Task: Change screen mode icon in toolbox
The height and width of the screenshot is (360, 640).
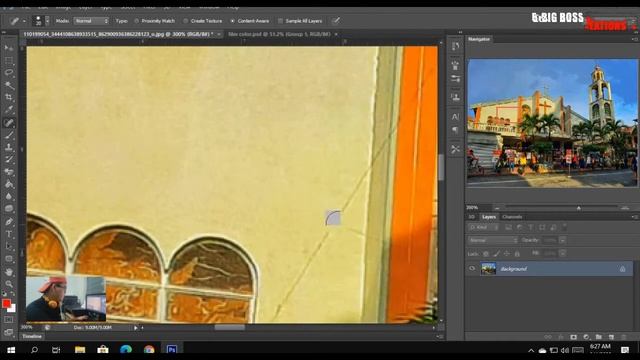Action: pos(8,332)
